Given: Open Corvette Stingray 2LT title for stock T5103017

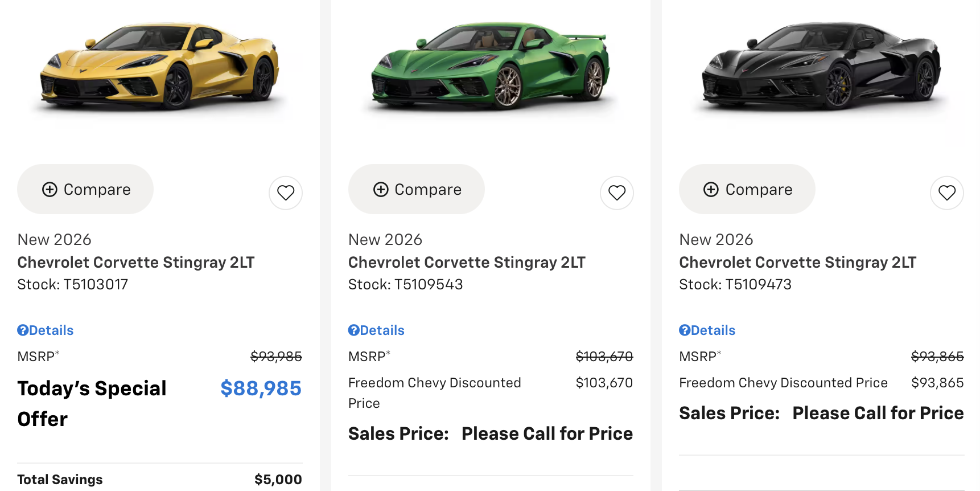Looking at the screenshot, I should pos(136,262).
